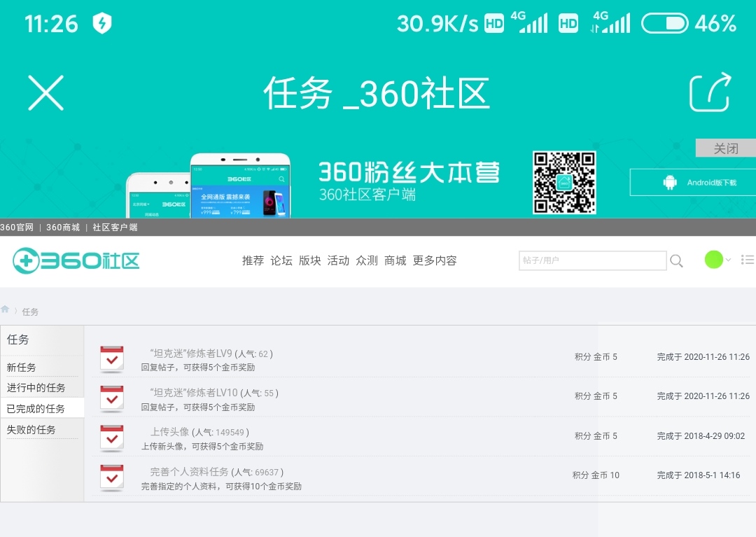Viewport: 756px width, 537px height.
Task: Open the list menu icon at right edge
Action: coord(748,260)
